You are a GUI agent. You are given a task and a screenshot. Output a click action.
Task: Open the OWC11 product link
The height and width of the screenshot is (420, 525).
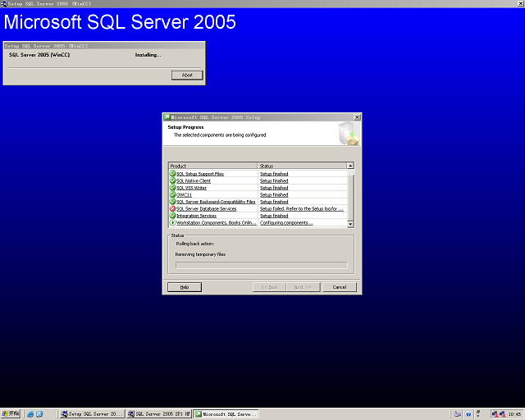coord(184,195)
